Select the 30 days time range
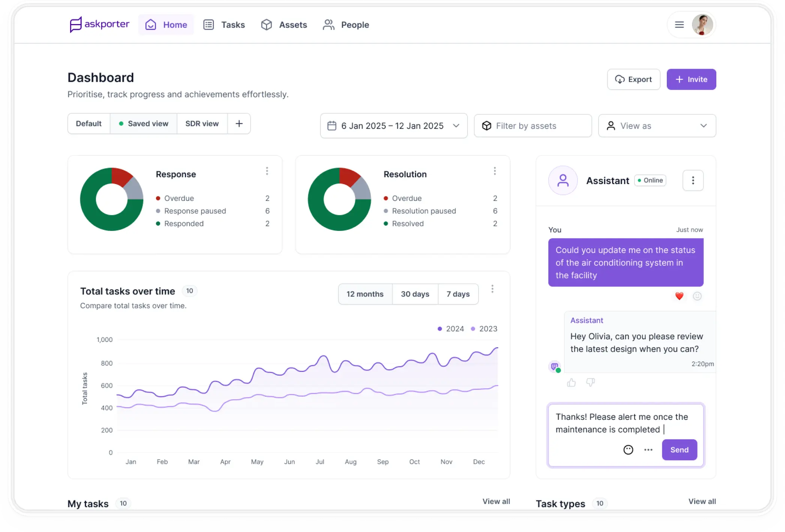 (x=415, y=294)
